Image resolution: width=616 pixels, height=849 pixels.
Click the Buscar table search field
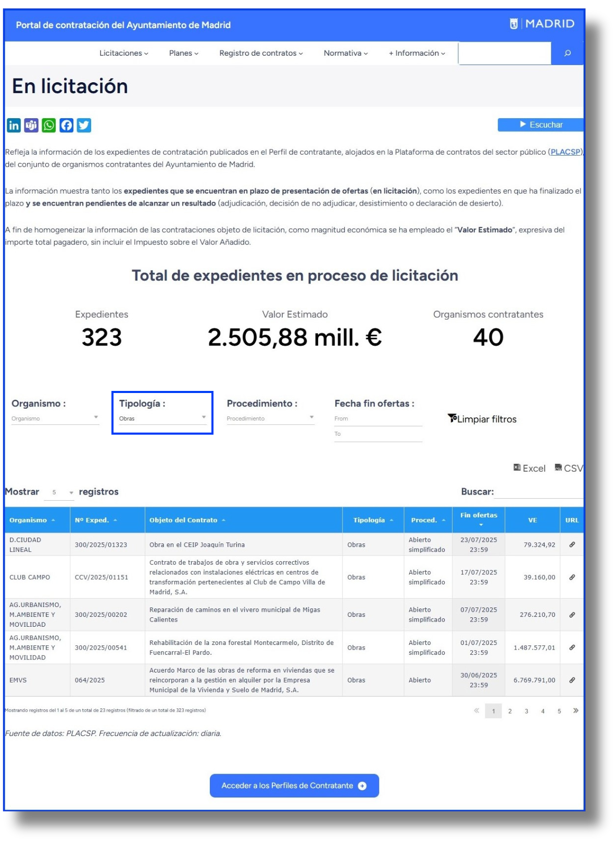coord(538,492)
